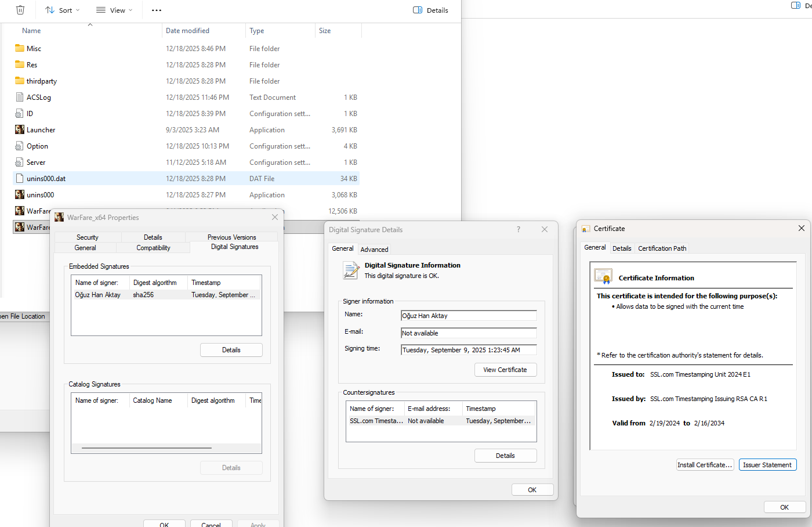Select the unins000 application icon
812x527 pixels.
coord(20,194)
